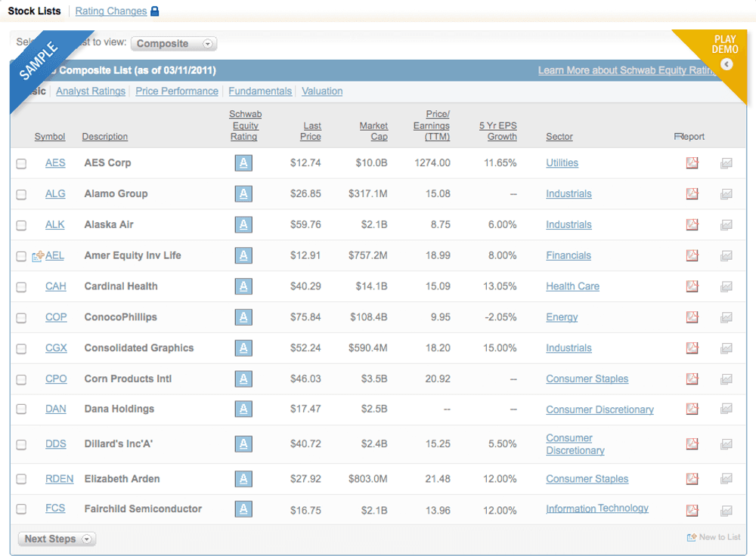Open the Information Technology sector link
The height and width of the screenshot is (556, 756).
click(597, 508)
